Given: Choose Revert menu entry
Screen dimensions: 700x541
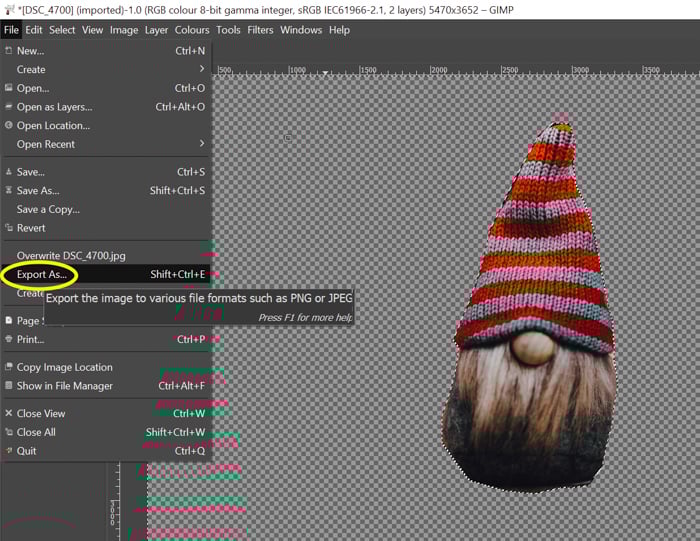Looking at the screenshot, I should [105, 228].
